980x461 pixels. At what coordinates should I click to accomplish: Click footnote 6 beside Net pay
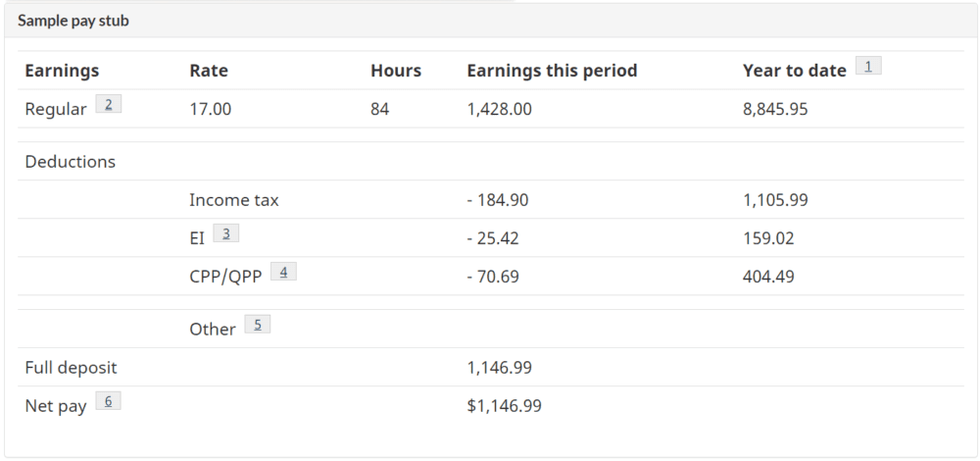click(108, 401)
